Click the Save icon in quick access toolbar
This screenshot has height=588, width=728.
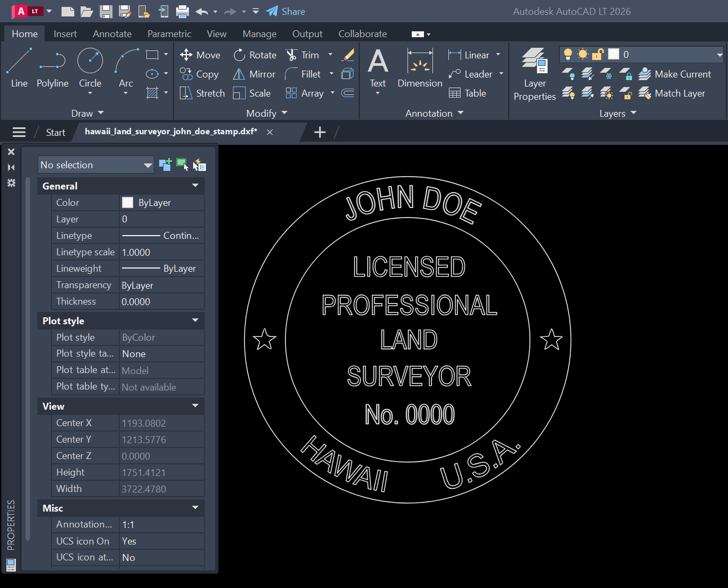[106, 11]
